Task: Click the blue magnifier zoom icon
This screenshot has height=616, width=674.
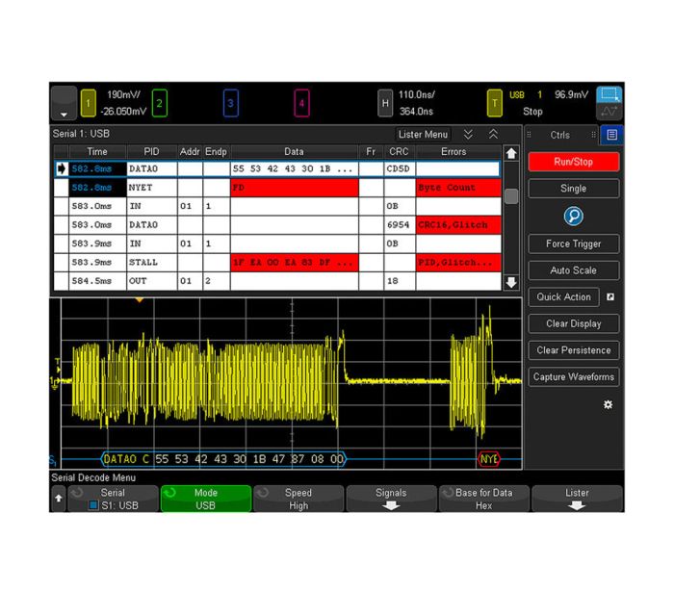Action: [574, 216]
